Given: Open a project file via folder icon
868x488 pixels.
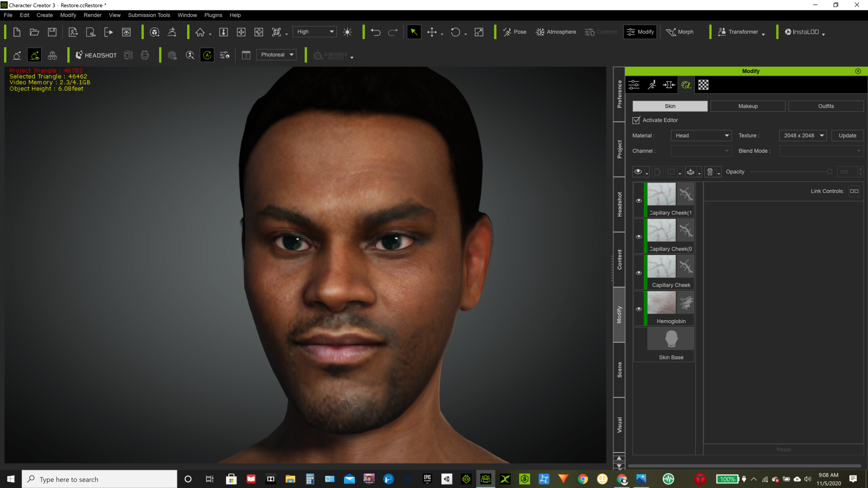Looking at the screenshot, I should (34, 32).
